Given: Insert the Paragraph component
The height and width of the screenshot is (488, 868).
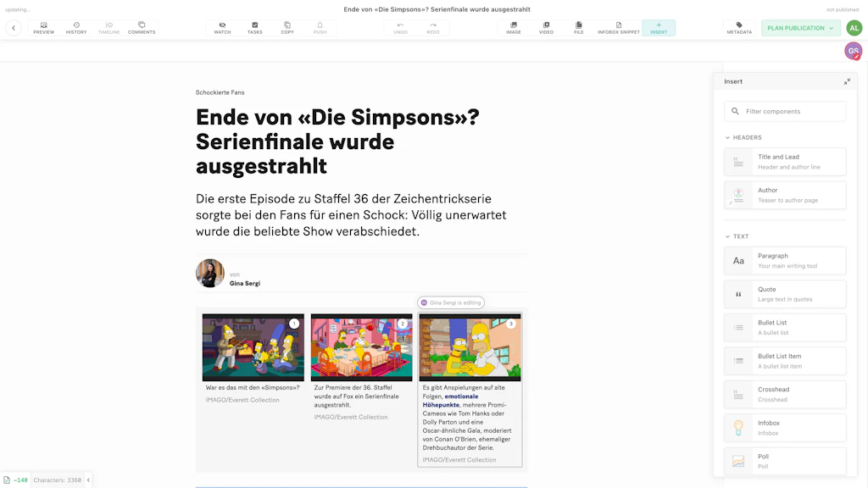Looking at the screenshot, I should [785, 261].
